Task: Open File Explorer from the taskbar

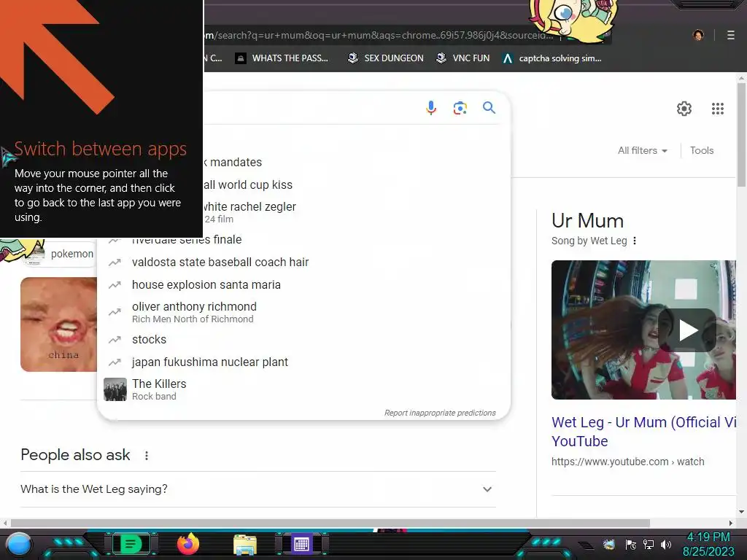Action: 245,545
